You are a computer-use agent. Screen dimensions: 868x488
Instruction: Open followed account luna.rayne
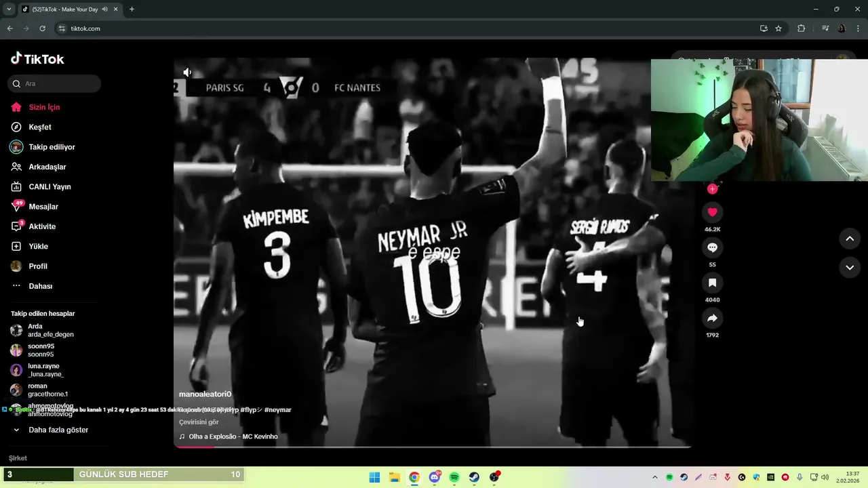37,370
